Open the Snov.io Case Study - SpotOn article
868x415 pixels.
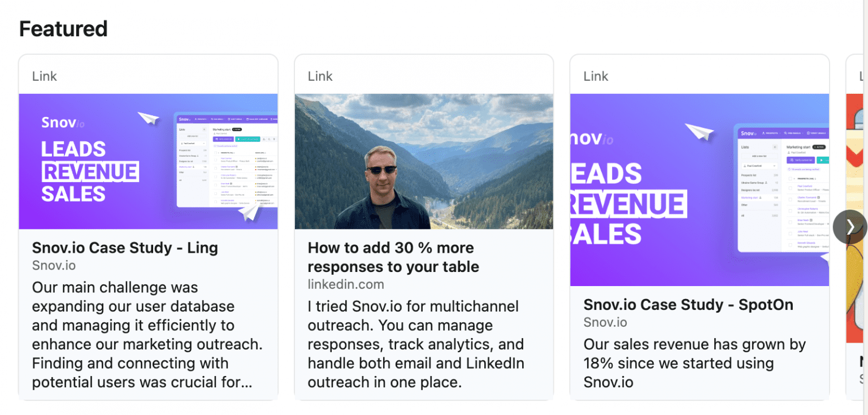click(x=688, y=304)
